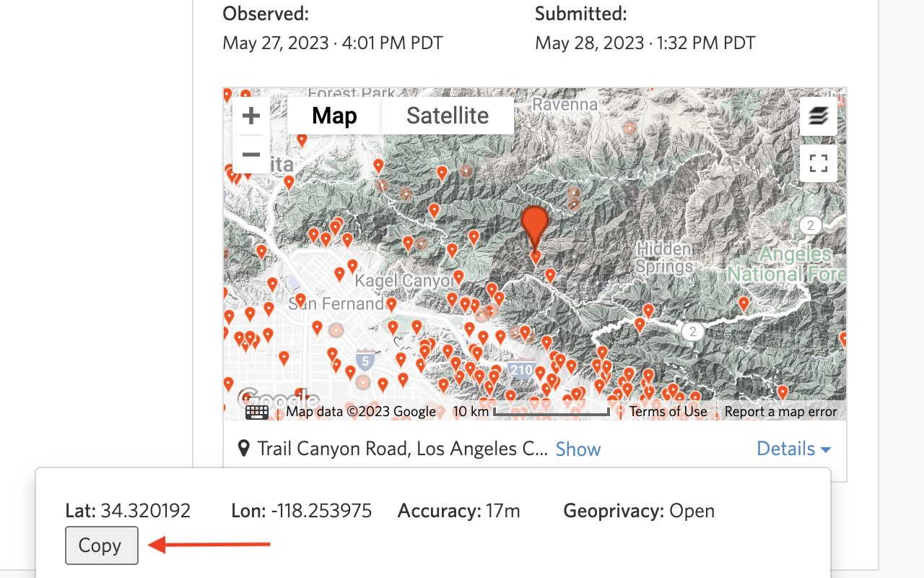
Task: Report a map error link
Action: tap(780, 412)
